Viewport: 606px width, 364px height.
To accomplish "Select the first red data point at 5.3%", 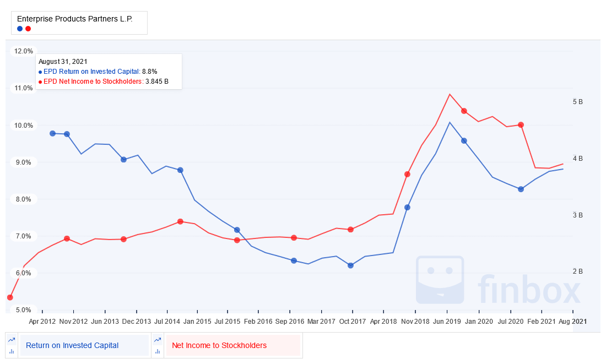I will (10, 297).
